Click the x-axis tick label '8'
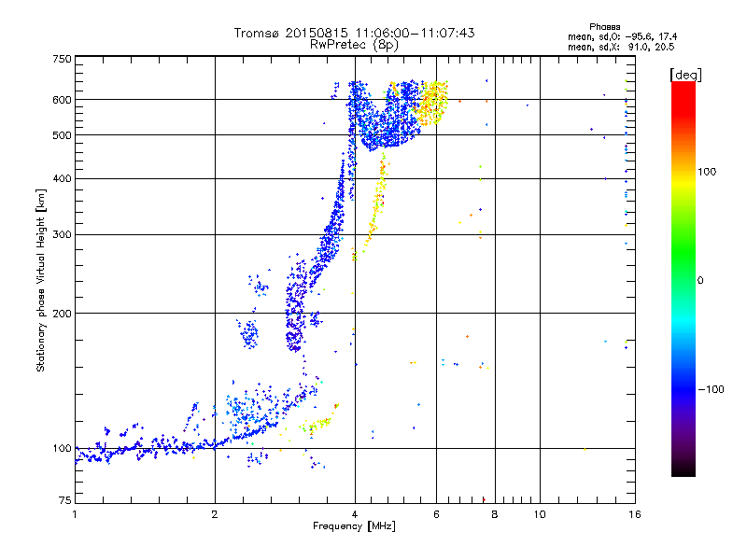The height and width of the screenshot is (560, 747). pyautogui.click(x=495, y=514)
